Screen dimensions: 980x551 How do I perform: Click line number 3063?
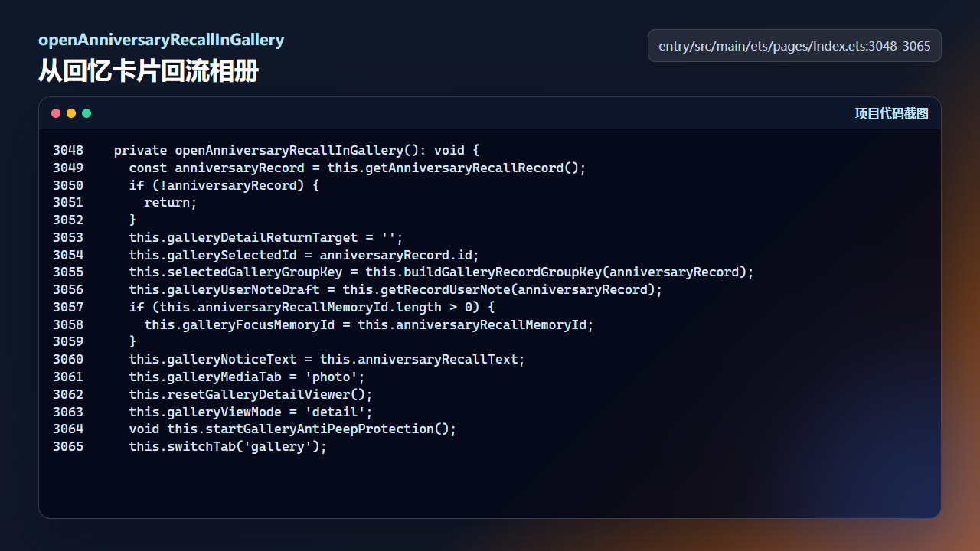coord(68,412)
